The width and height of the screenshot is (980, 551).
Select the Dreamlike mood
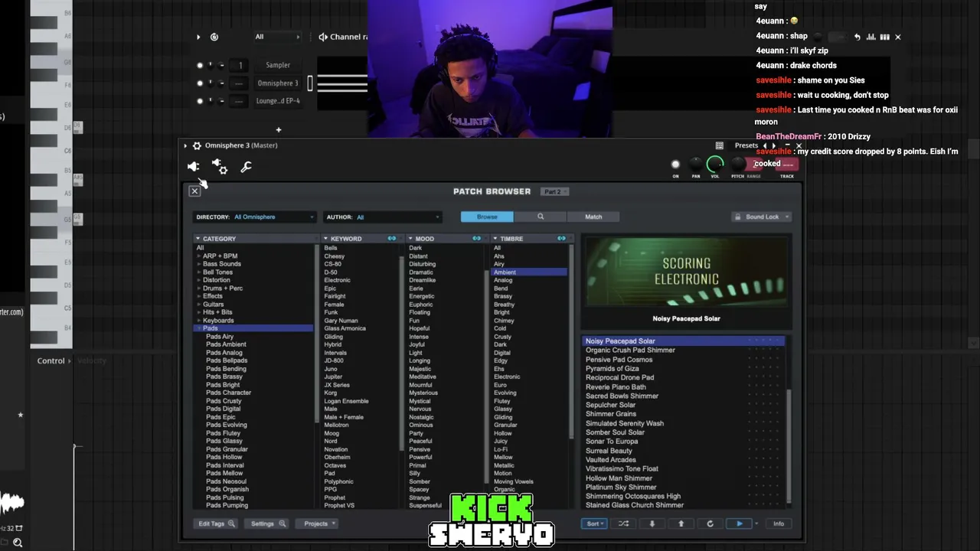point(422,280)
